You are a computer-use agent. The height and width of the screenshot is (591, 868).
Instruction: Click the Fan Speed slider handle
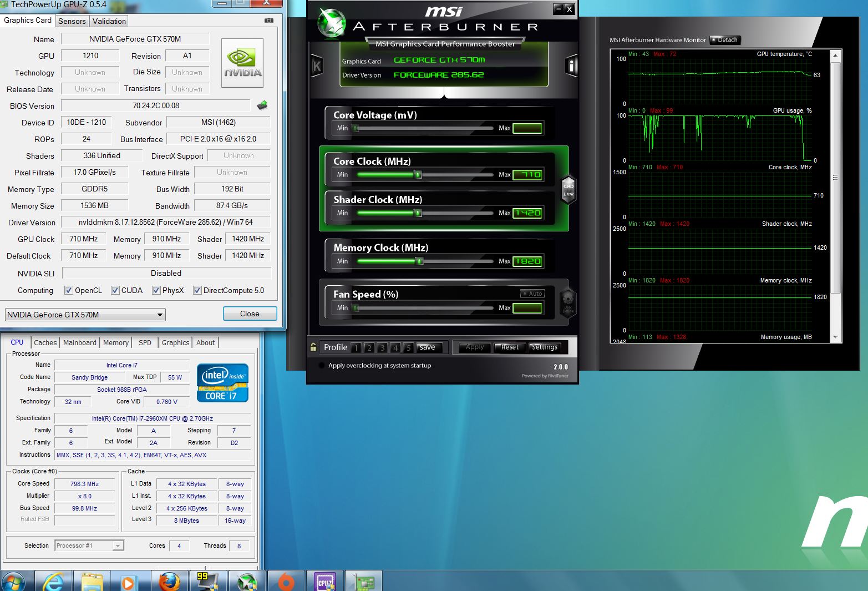tap(356, 308)
